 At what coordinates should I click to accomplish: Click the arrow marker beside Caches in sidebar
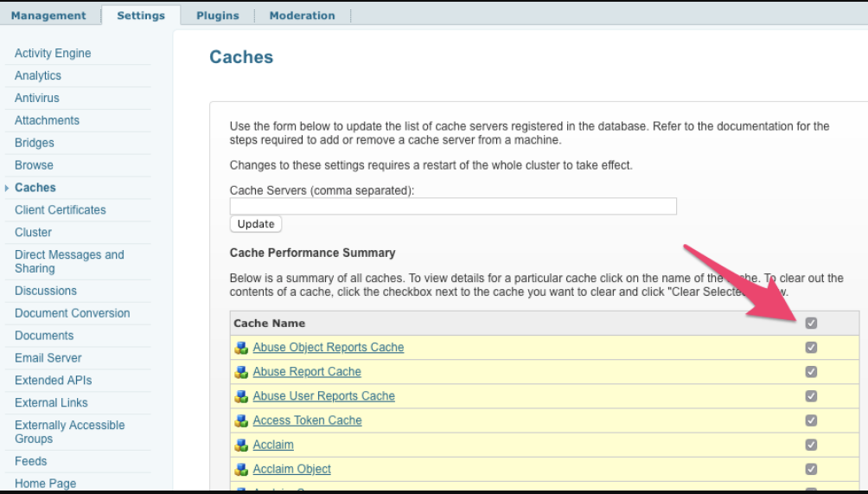tap(8, 188)
